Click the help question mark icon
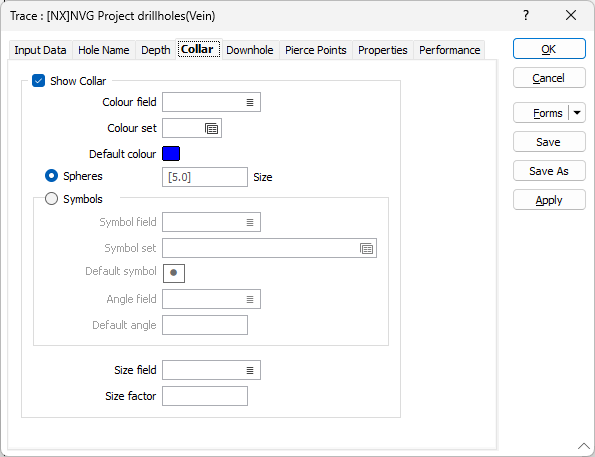 tap(526, 16)
